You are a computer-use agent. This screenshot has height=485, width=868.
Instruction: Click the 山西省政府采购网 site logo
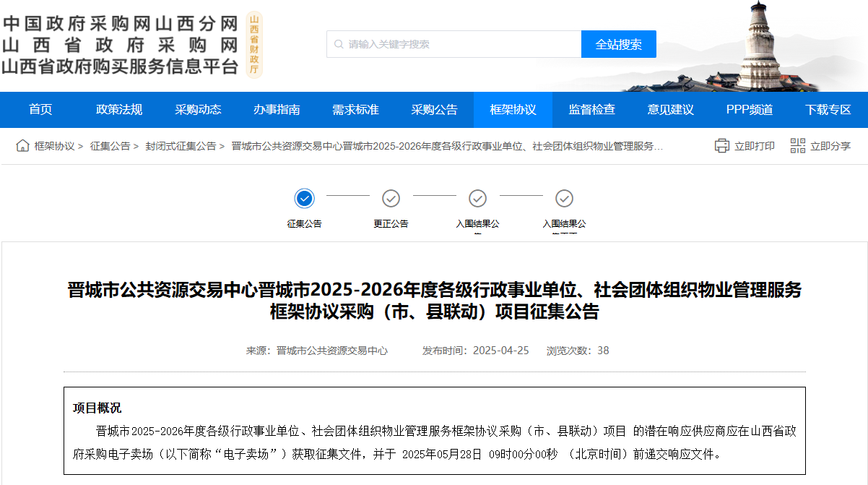[120, 45]
